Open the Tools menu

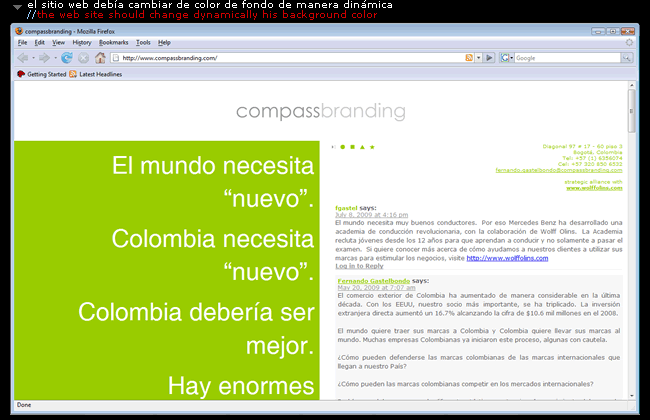pyautogui.click(x=143, y=43)
